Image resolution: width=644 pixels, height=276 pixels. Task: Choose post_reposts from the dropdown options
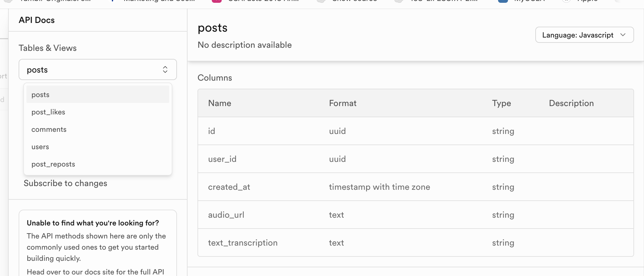pos(53,164)
